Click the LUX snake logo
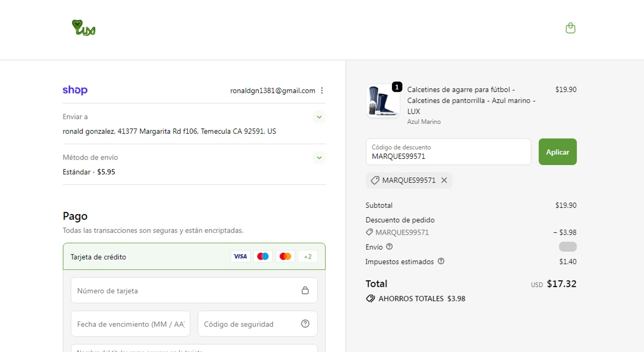The height and width of the screenshot is (352, 644). click(83, 28)
